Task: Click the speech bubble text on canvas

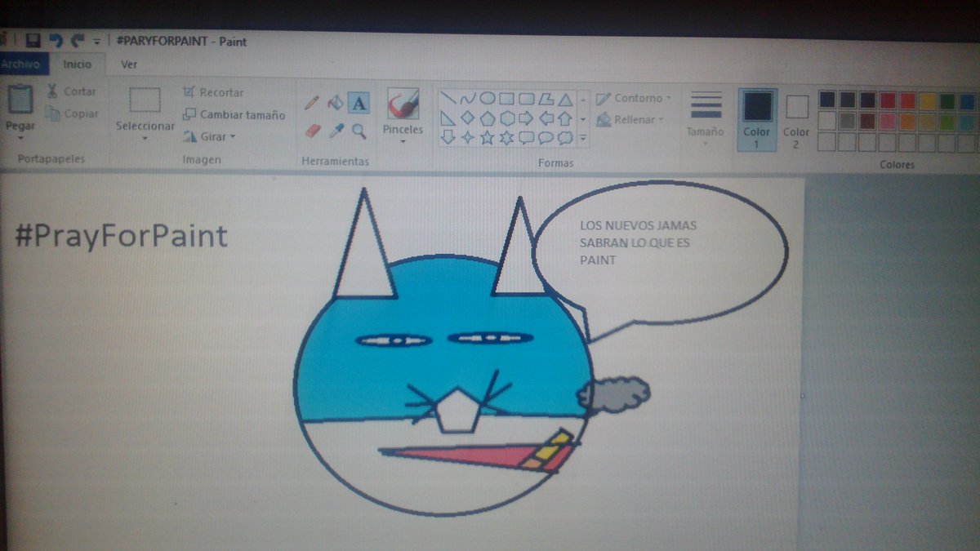Action: pos(638,242)
